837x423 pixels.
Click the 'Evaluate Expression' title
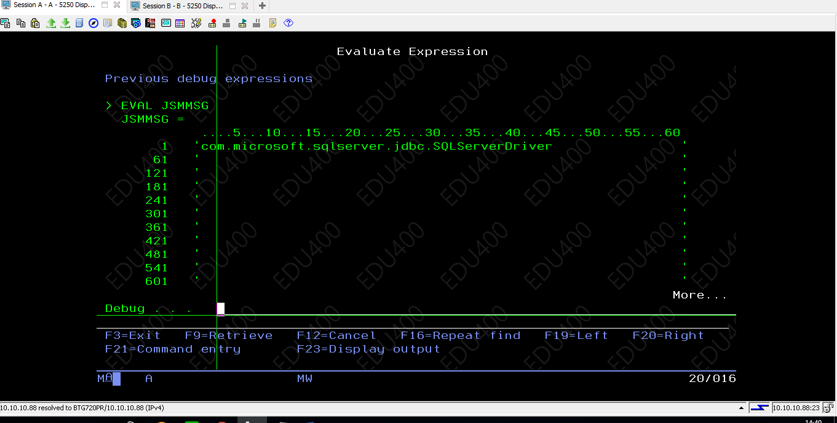[x=412, y=52]
